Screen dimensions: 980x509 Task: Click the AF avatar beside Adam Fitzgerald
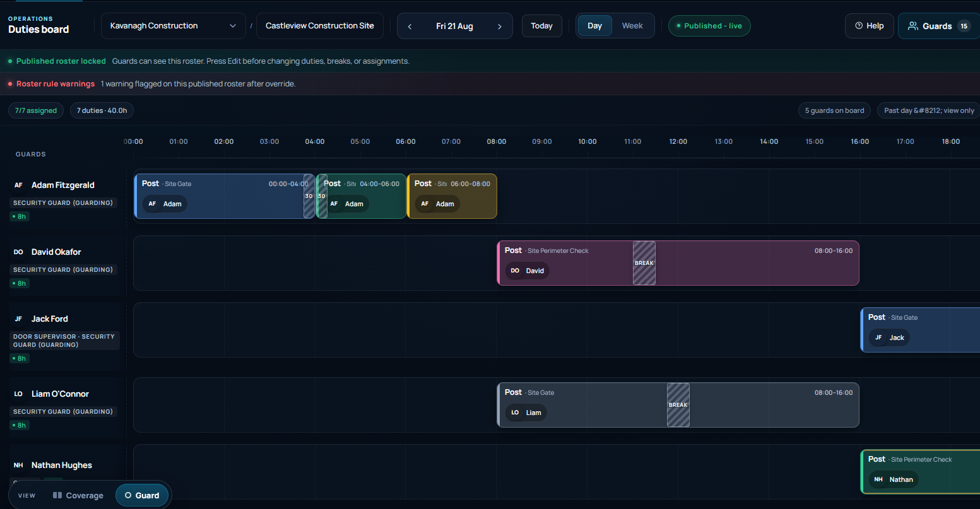coord(18,185)
